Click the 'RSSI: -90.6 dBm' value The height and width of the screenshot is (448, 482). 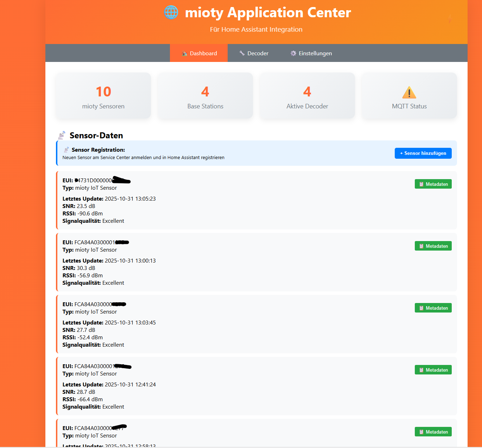pyautogui.click(x=83, y=214)
